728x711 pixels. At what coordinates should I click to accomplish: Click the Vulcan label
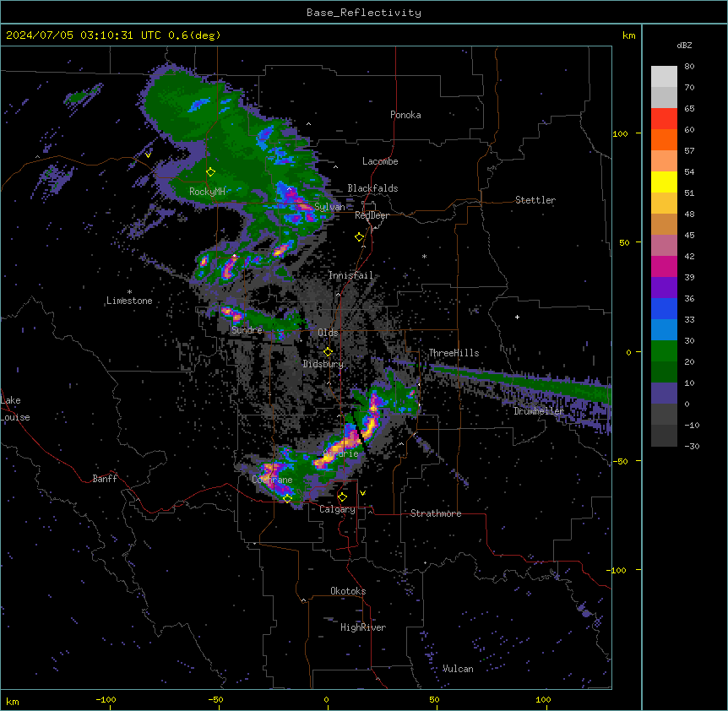point(458,669)
